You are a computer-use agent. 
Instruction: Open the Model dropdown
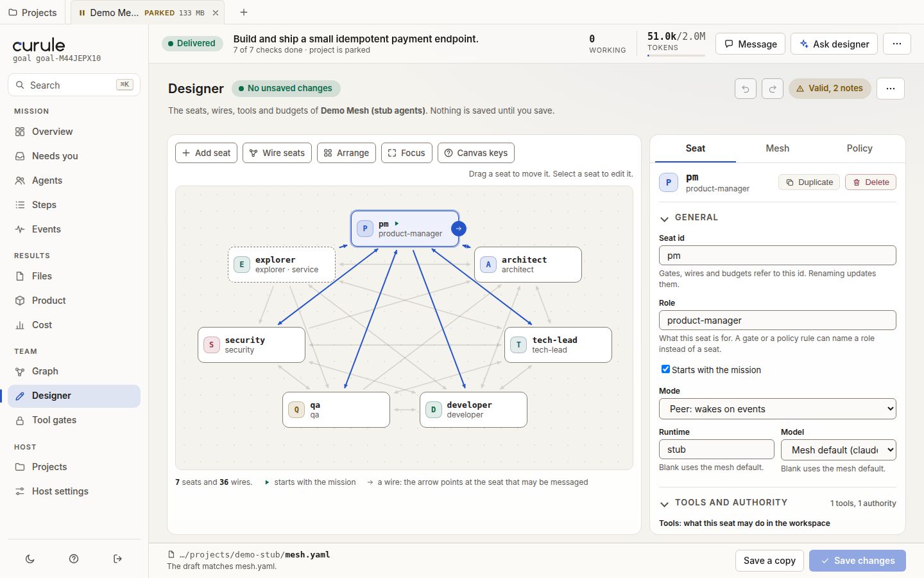(839, 450)
